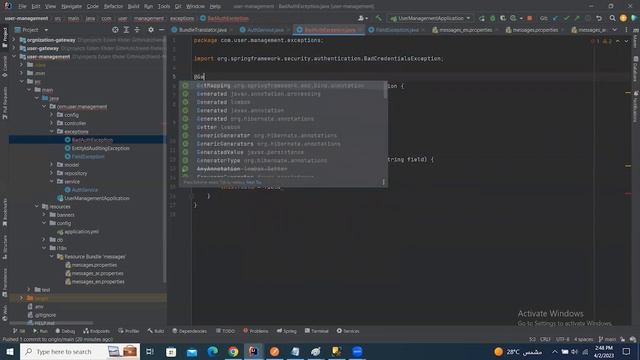Open Project panel settings gear
Screen dimensions: 640x360
(151, 30)
